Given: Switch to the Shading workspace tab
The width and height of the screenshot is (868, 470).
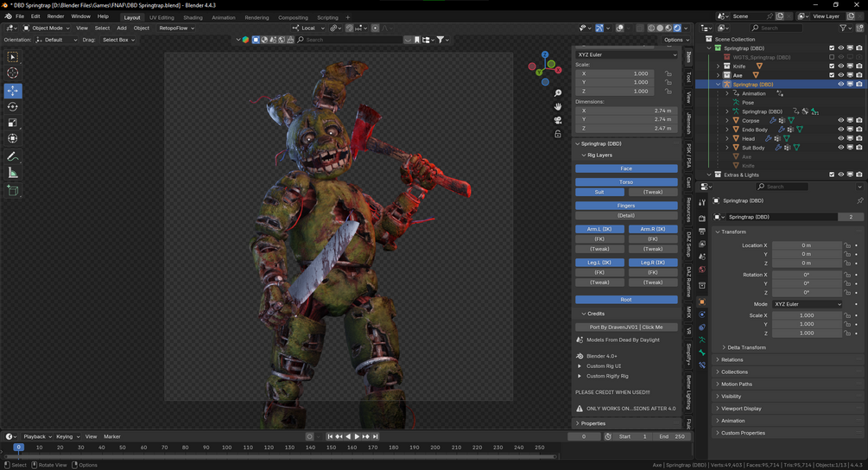Looking at the screenshot, I should [193, 17].
